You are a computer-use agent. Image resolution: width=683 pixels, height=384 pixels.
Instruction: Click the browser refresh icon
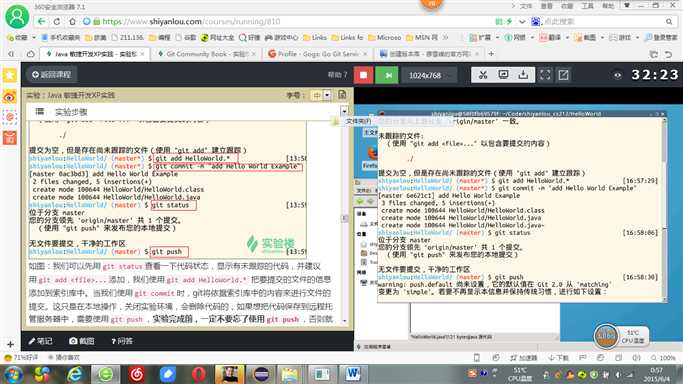point(57,21)
